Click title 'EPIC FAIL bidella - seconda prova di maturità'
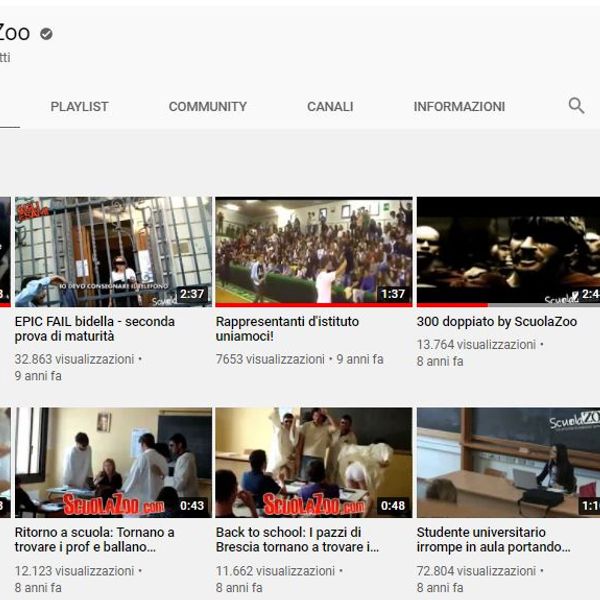 coord(95,329)
